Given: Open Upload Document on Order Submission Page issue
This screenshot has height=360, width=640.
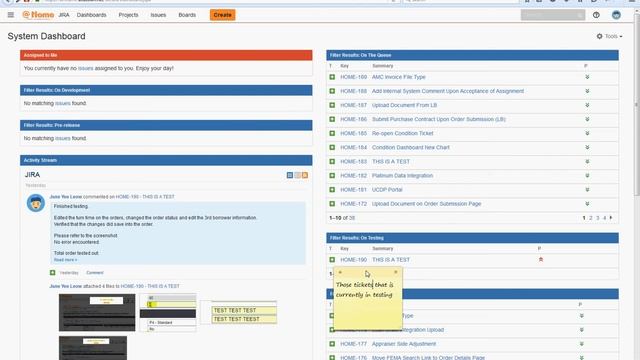Looking at the screenshot, I should [427, 204].
